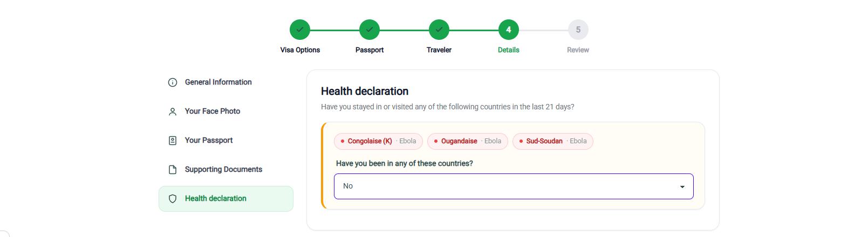Image resolution: width=868 pixels, height=237 pixels.
Task: Jump to step 5 Review circle
Action: 578,30
